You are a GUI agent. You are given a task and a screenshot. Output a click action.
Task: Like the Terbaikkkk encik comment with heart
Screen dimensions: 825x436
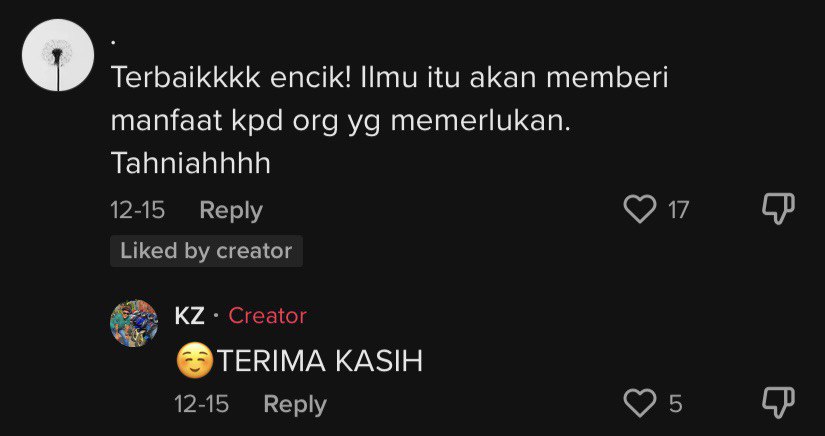coord(640,209)
